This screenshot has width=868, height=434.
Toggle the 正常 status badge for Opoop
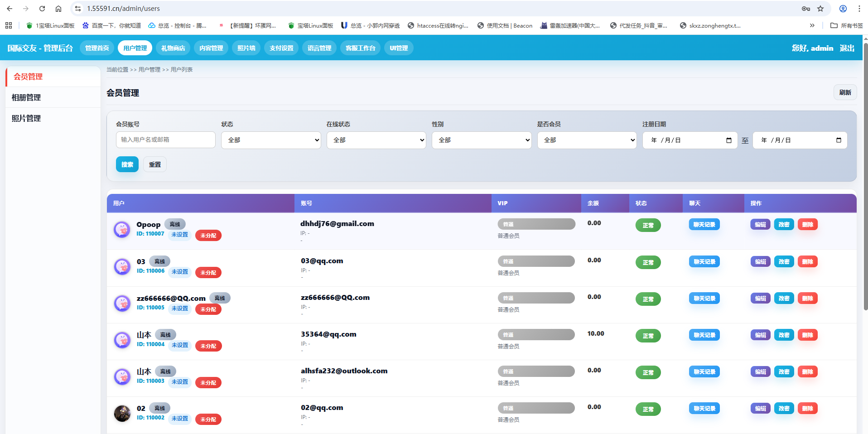[x=648, y=225]
